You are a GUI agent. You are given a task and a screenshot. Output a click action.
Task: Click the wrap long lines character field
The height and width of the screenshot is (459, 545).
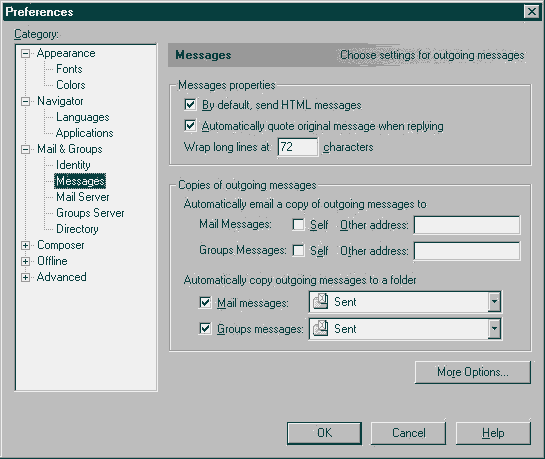click(x=298, y=147)
